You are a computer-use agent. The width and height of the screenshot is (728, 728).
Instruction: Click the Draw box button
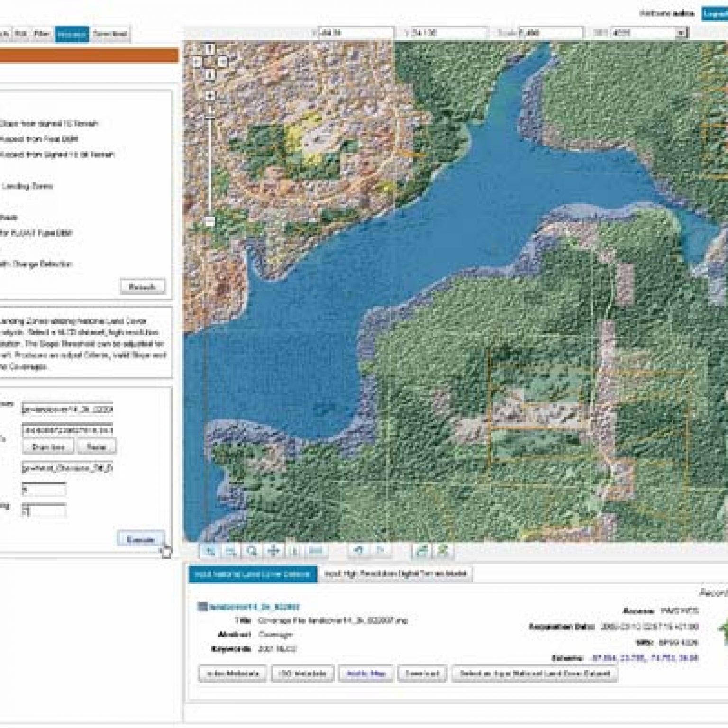48,446
